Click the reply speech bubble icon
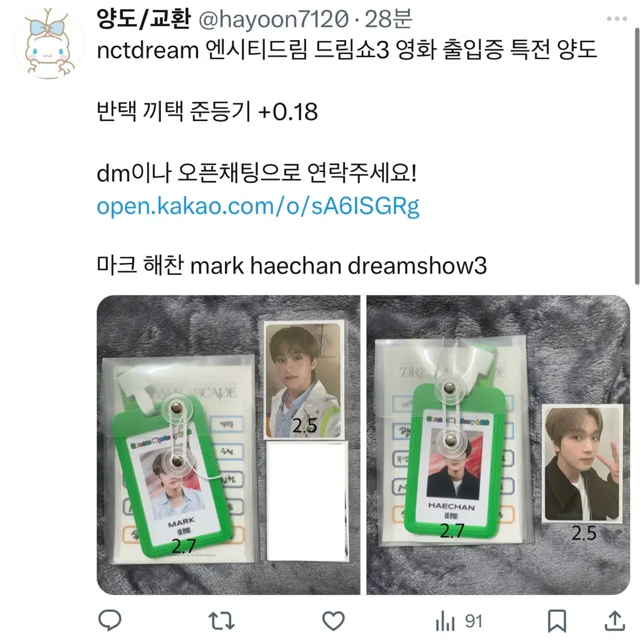 pyautogui.click(x=110, y=620)
